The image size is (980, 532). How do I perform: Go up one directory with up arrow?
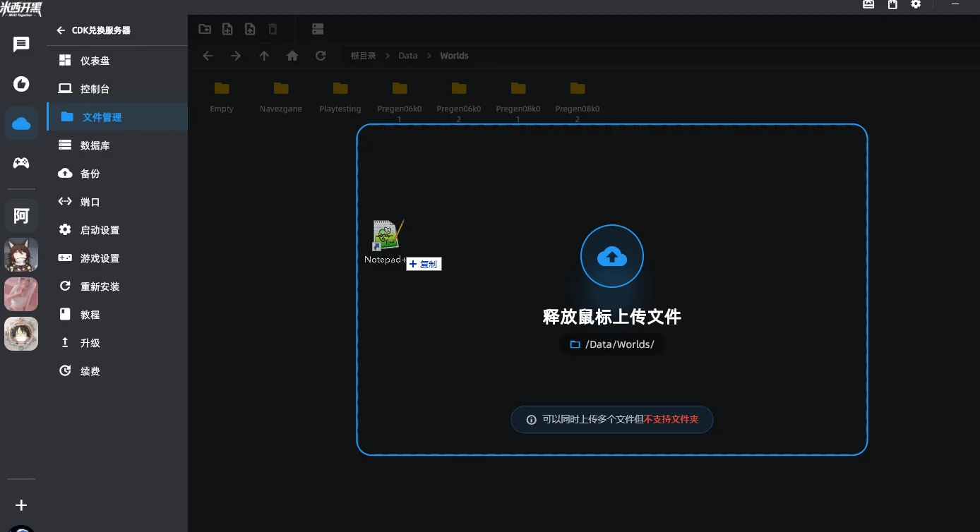(264, 56)
